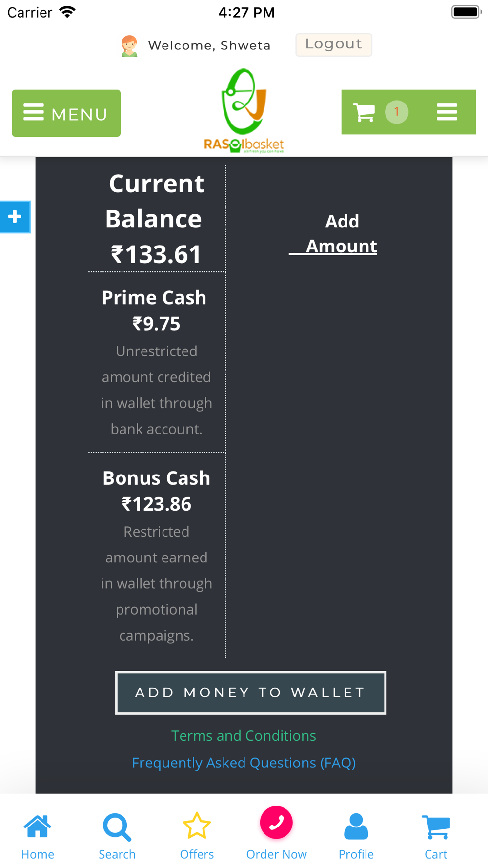Click the cart count badge showing 1
The width and height of the screenshot is (488, 868).
tap(397, 112)
